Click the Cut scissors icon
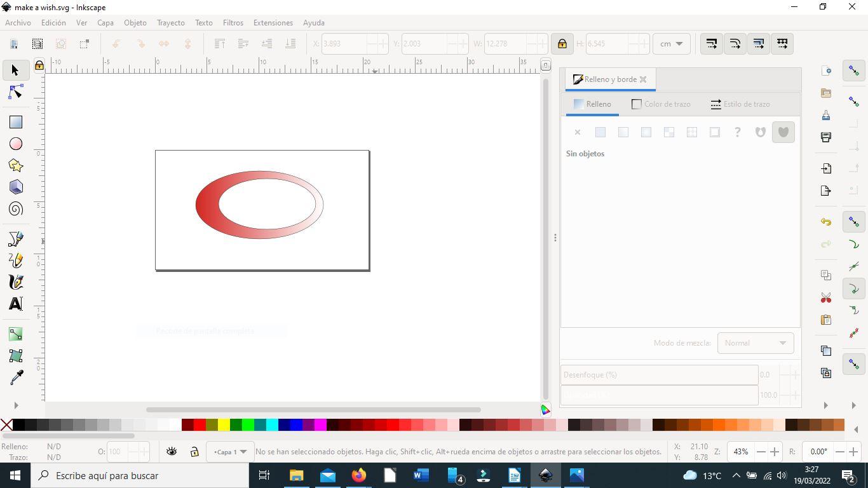 (826, 297)
